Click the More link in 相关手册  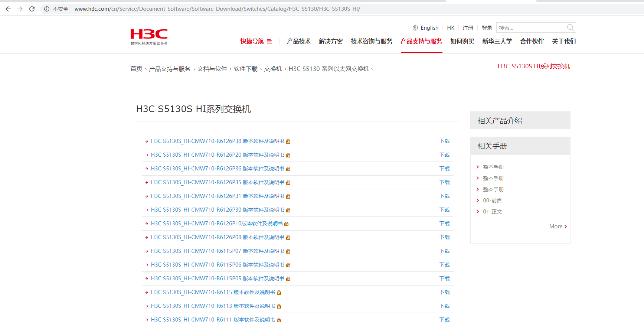click(x=558, y=226)
